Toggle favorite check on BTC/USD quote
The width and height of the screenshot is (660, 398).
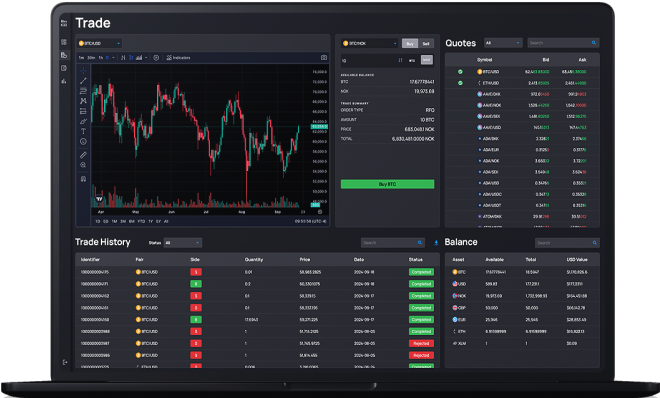pos(460,72)
